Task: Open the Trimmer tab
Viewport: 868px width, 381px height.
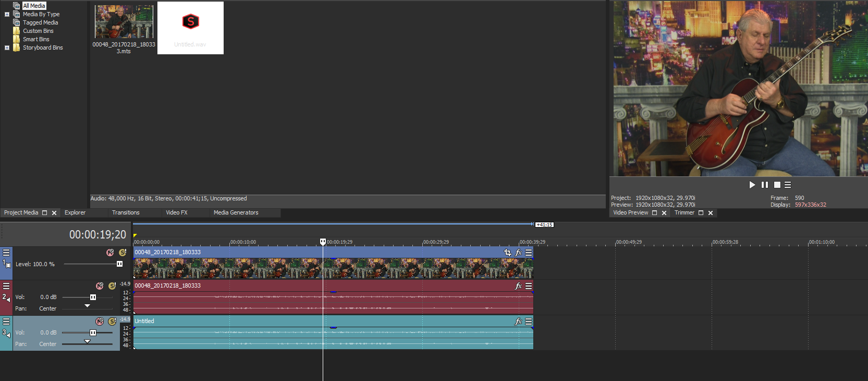Action: [x=684, y=212]
